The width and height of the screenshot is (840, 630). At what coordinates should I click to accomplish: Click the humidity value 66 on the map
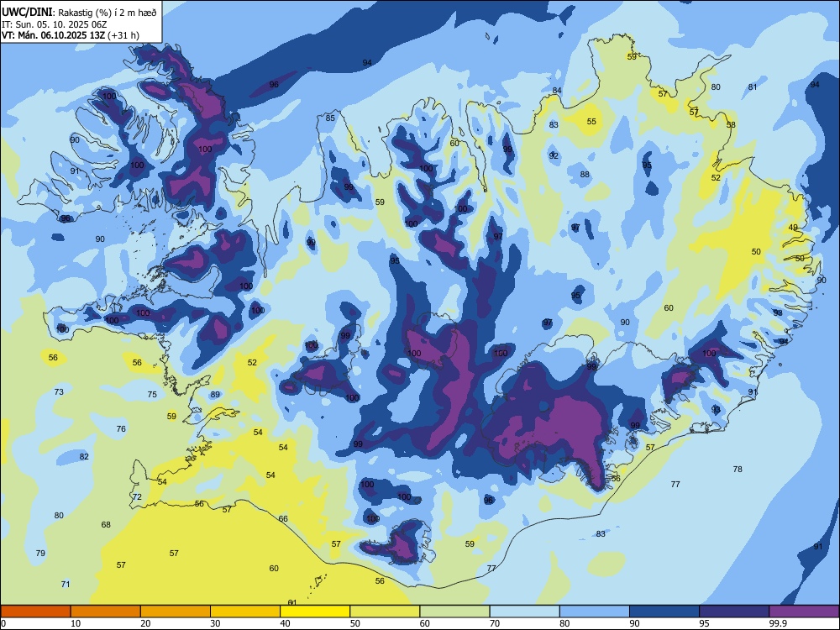pyautogui.click(x=283, y=518)
